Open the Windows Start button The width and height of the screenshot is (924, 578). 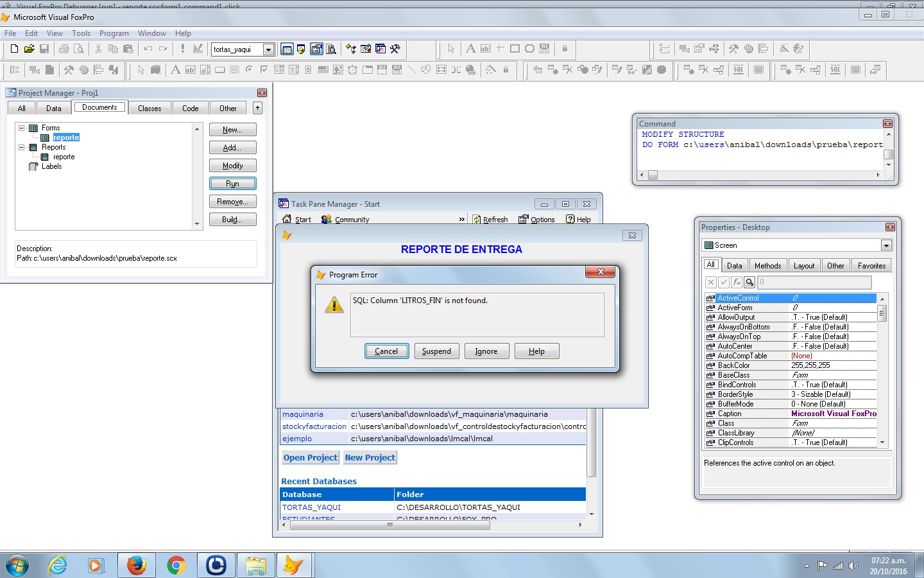tap(17, 566)
